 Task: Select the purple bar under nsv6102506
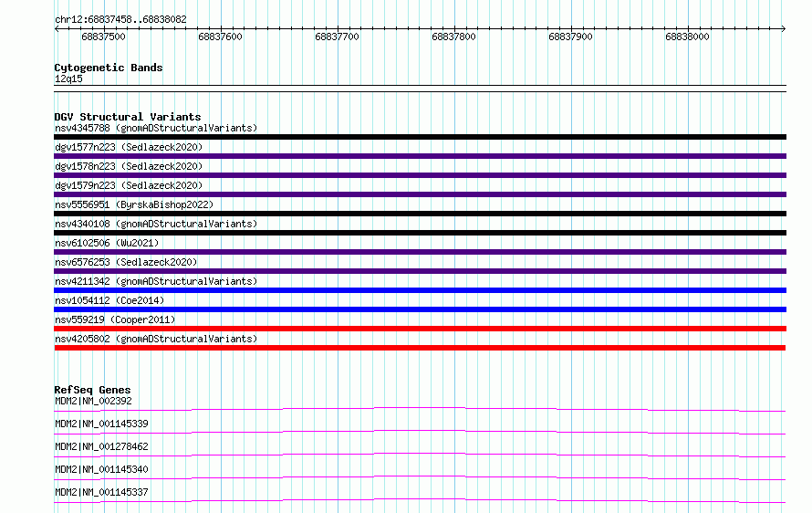pyautogui.click(x=420, y=252)
